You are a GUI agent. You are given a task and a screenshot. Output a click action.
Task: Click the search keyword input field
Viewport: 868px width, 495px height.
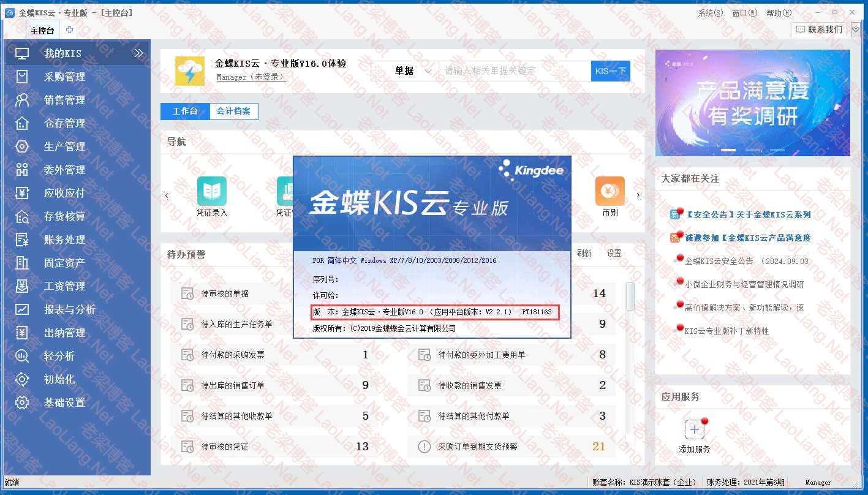(x=515, y=71)
